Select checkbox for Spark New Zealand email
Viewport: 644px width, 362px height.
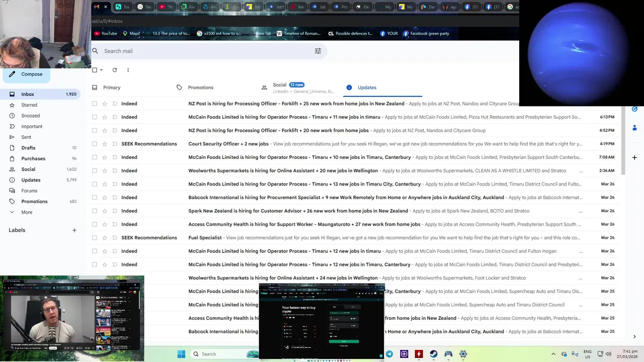[x=95, y=211]
